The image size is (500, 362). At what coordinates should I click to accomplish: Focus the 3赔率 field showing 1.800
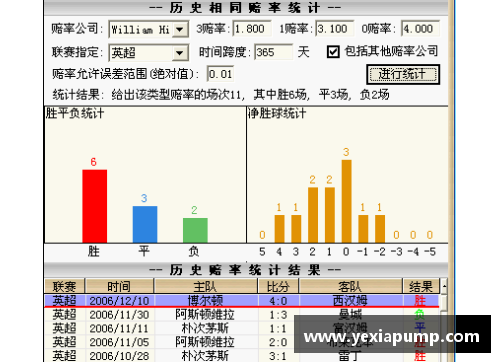coord(252,29)
